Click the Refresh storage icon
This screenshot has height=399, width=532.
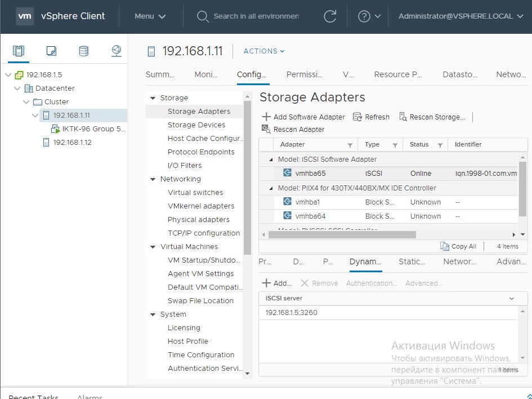[x=357, y=117]
